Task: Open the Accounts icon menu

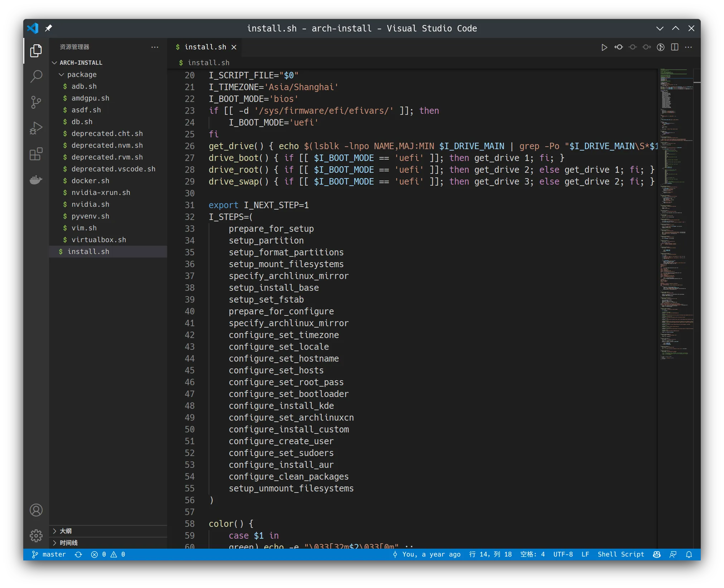Action: click(x=36, y=510)
